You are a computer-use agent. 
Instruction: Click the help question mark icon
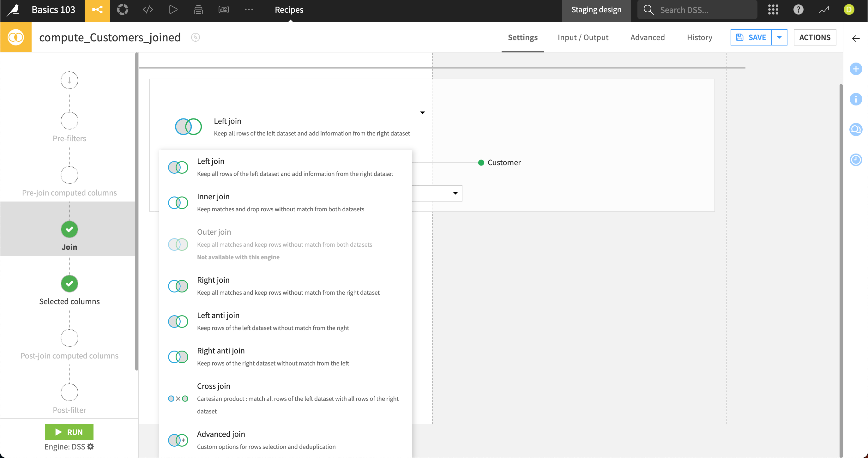pyautogui.click(x=798, y=10)
